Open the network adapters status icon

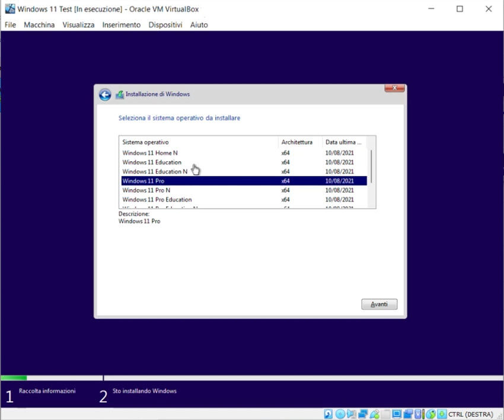tap(363, 414)
